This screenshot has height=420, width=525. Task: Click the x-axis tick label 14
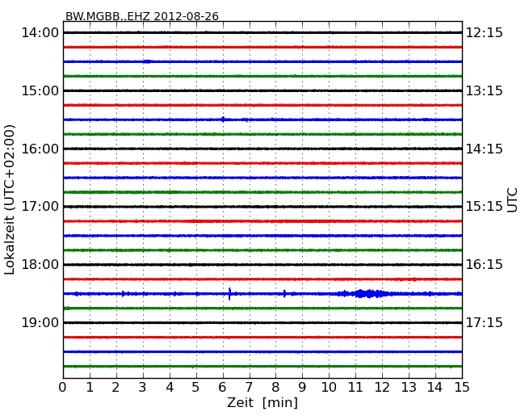point(435,388)
